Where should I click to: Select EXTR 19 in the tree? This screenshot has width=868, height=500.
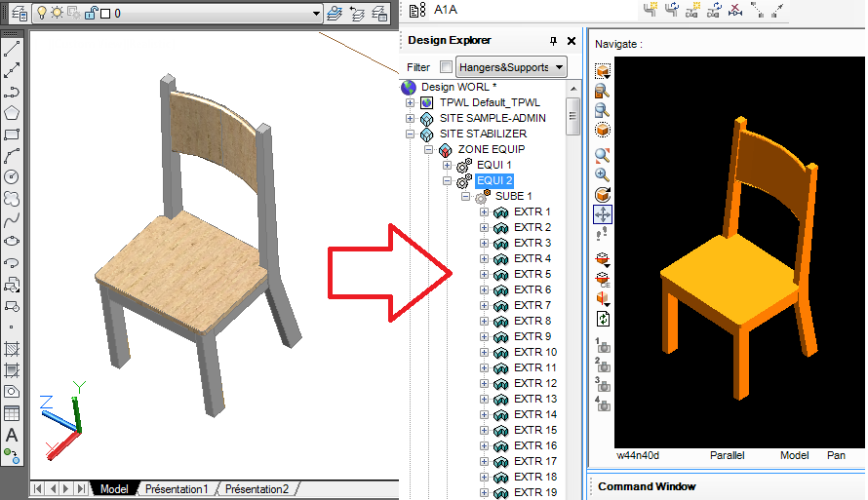(535, 493)
